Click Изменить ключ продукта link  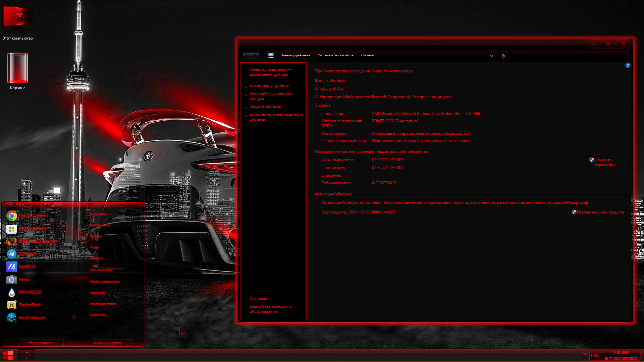tap(600, 212)
